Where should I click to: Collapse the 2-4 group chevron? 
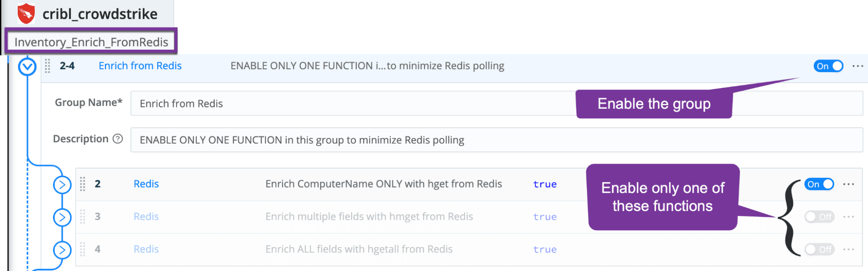point(27,67)
